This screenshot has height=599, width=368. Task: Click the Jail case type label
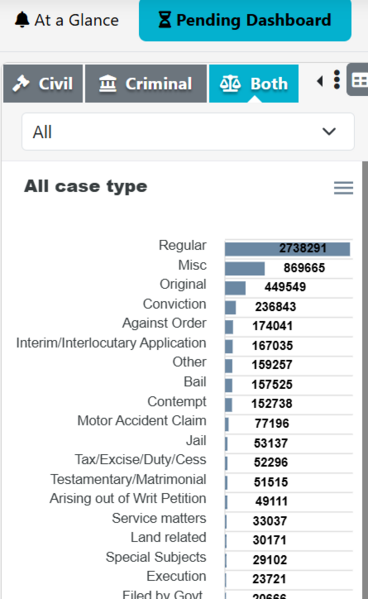pos(196,440)
